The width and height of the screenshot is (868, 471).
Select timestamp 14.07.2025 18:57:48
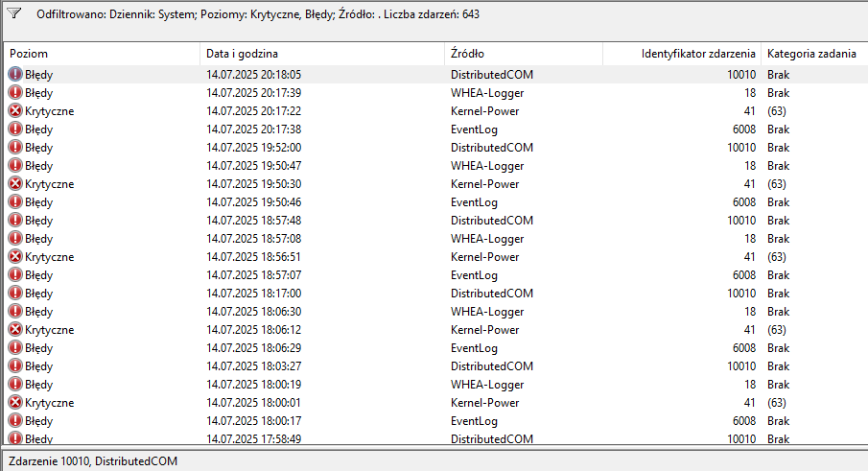[253, 221]
